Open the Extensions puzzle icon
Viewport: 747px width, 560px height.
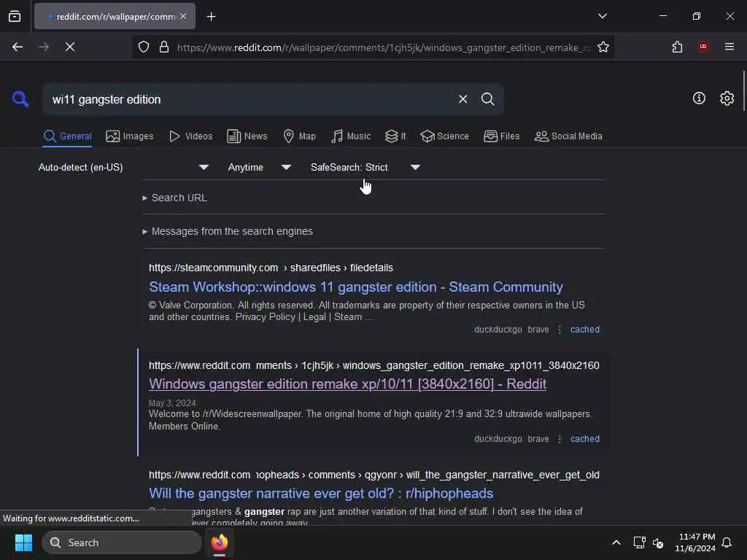point(677,47)
